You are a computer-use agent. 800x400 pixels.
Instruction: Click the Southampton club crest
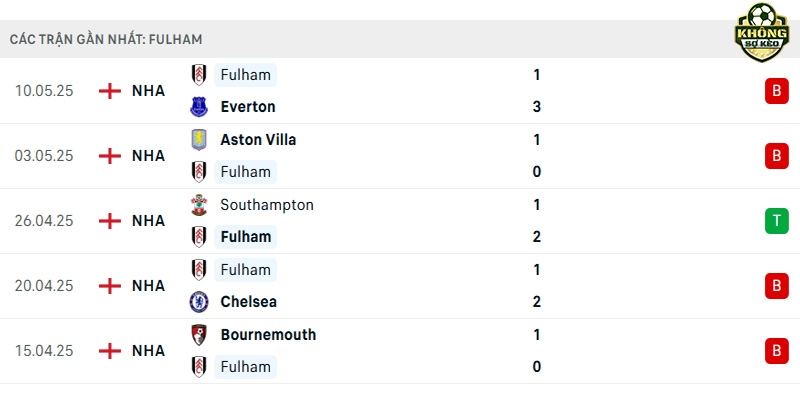point(199,205)
